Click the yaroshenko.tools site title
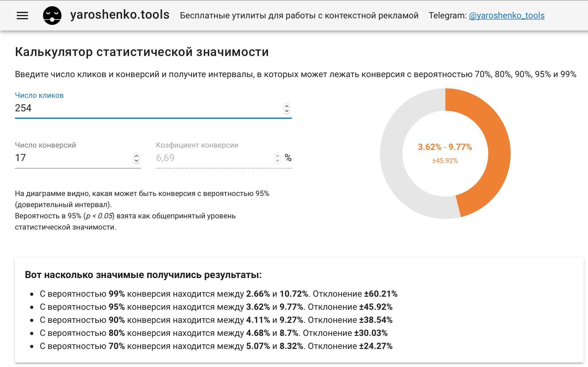 (x=120, y=15)
